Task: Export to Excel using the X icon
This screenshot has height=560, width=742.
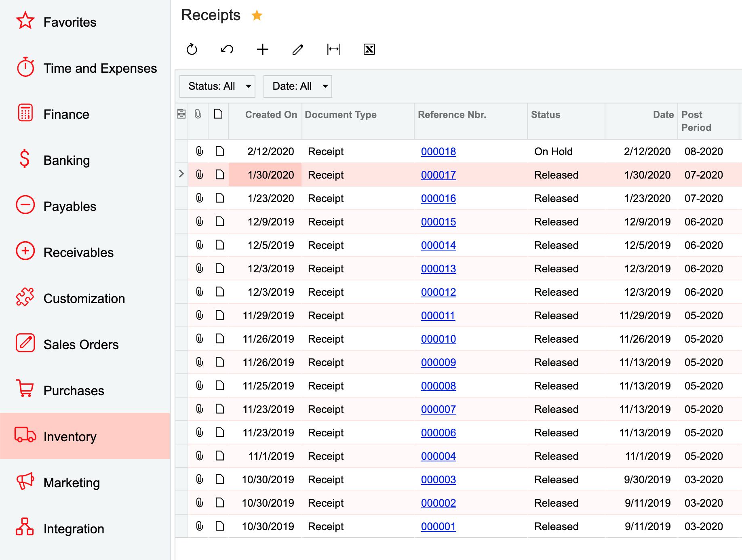Action: click(x=369, y=49)
